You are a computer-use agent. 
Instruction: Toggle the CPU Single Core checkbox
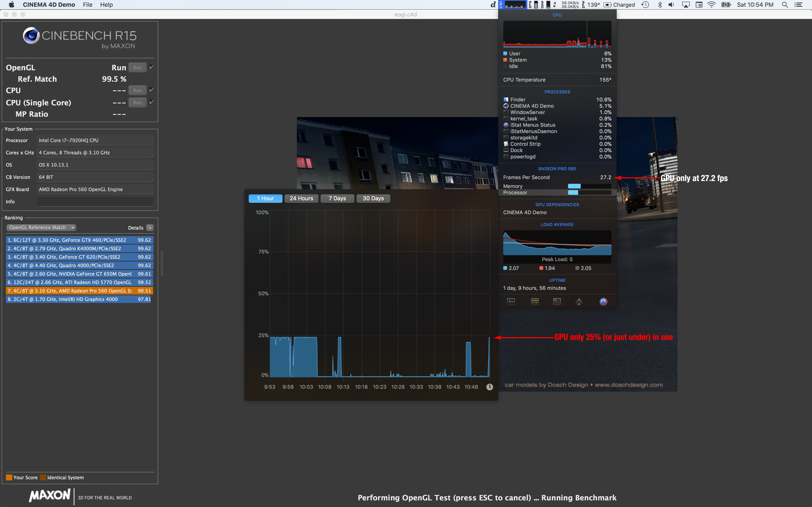point(152,102)
